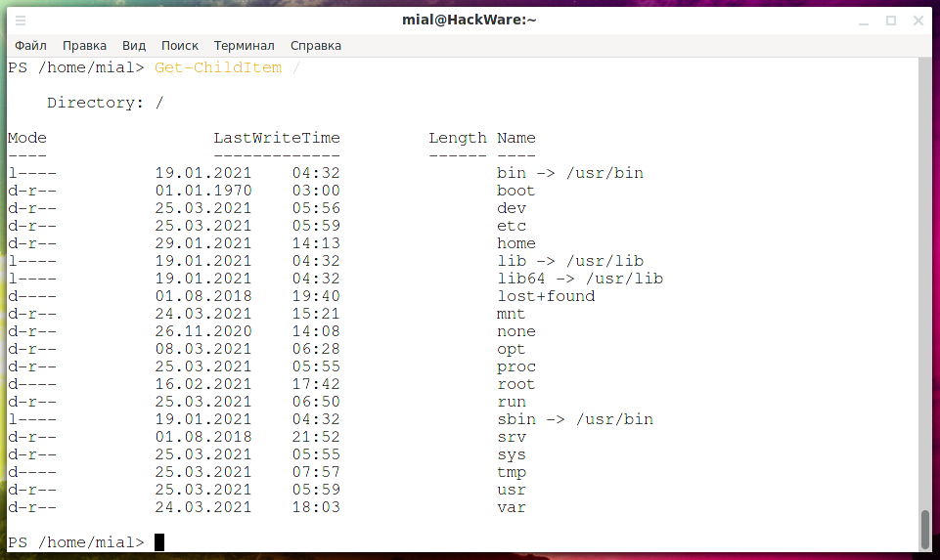940x560 pixels.
Task: Maximize the terminal window
Action: (x=891, y=21)
